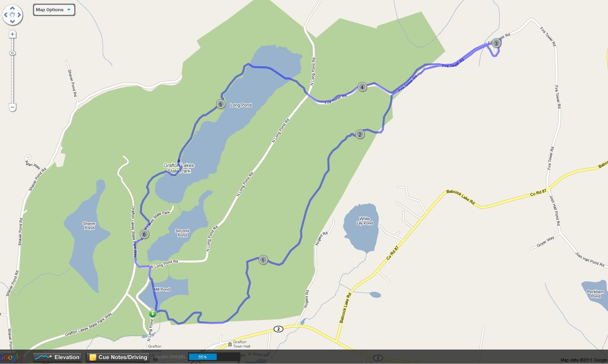Select mile marker 3 on Fire Tower Rd
This screenshot has height=364, width=608.
(496, 43)
